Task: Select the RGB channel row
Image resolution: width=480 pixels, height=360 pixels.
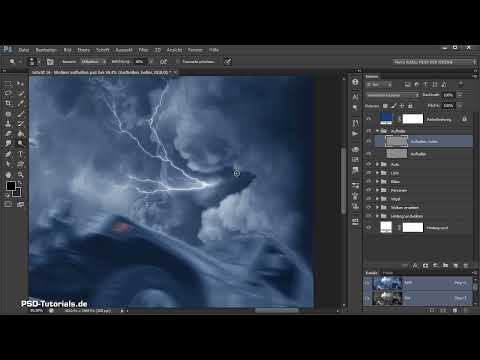Action: click(419, 283)
